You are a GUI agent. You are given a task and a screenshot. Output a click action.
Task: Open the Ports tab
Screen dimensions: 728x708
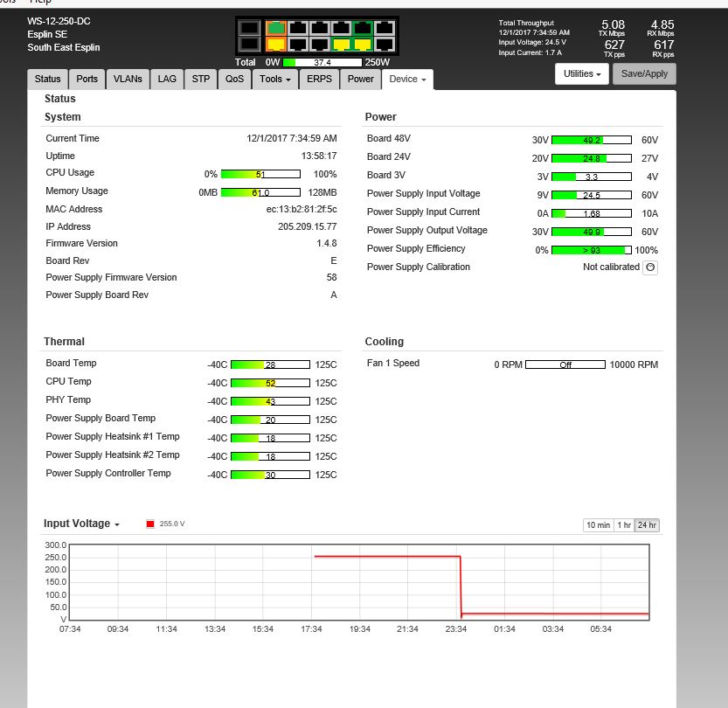[x=87, y=79]
